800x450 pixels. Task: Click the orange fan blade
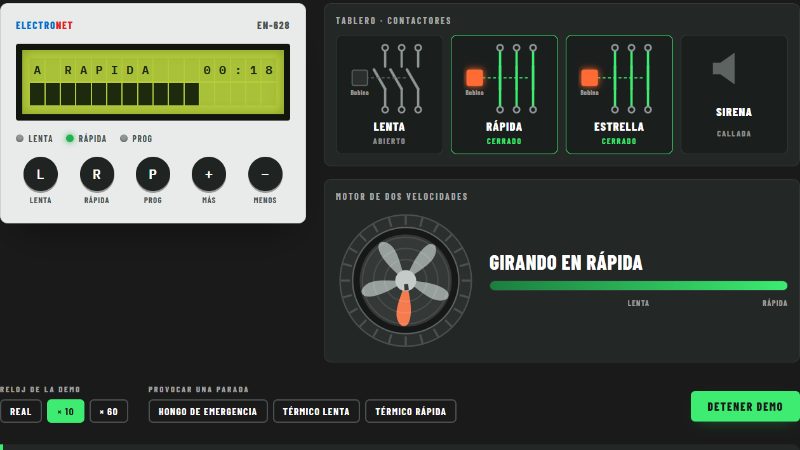coord(404,308)
